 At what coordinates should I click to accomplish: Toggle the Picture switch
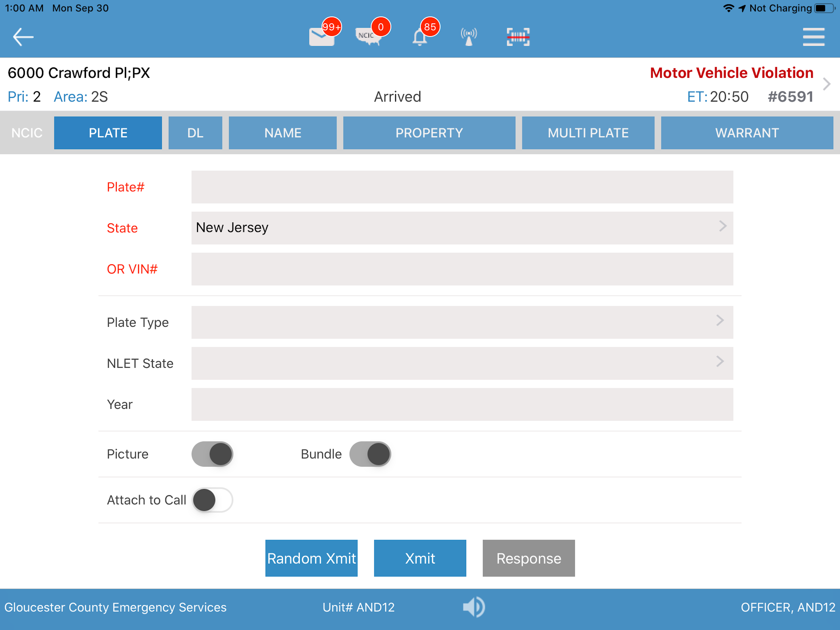pyautogui.click(x=212, y=454)
